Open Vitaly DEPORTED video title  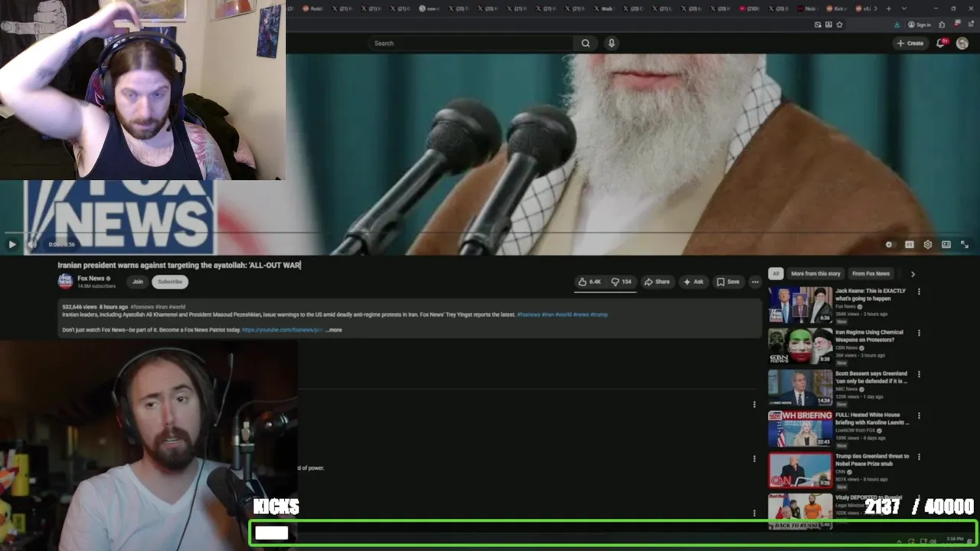coord(869,497)
